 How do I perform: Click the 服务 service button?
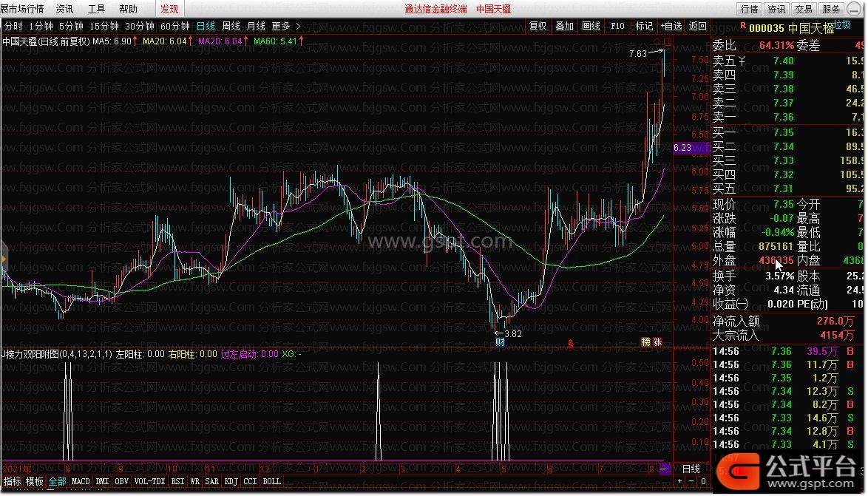click(831, 9)
